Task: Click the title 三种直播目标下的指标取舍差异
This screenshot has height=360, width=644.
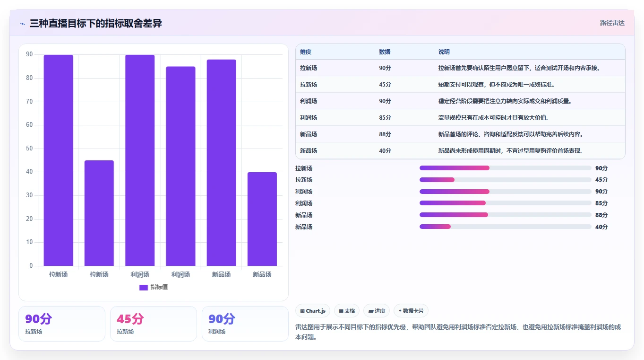Action: coord(95,23)
